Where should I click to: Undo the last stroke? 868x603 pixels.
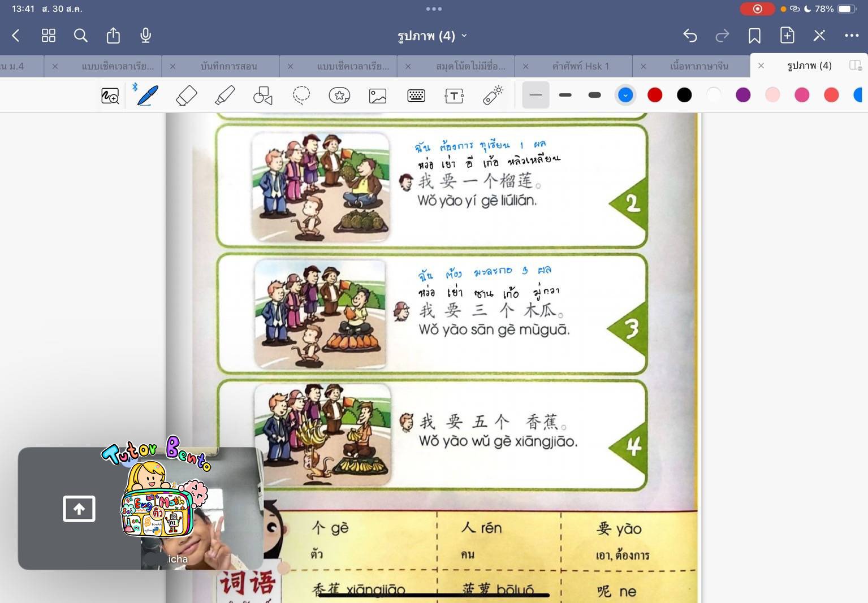coord(690,36)
